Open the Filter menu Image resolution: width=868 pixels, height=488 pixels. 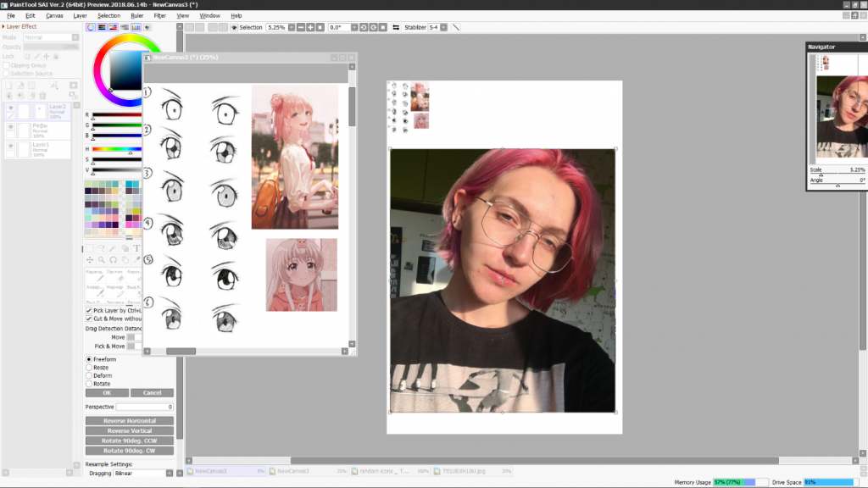160,15
